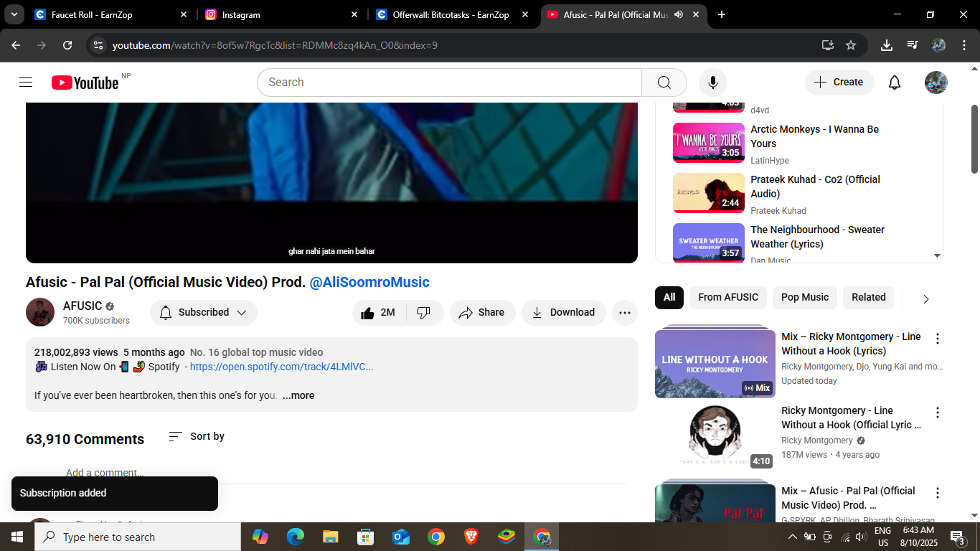View site information icon in address bar
980x551 pixels.
point(99,45)
